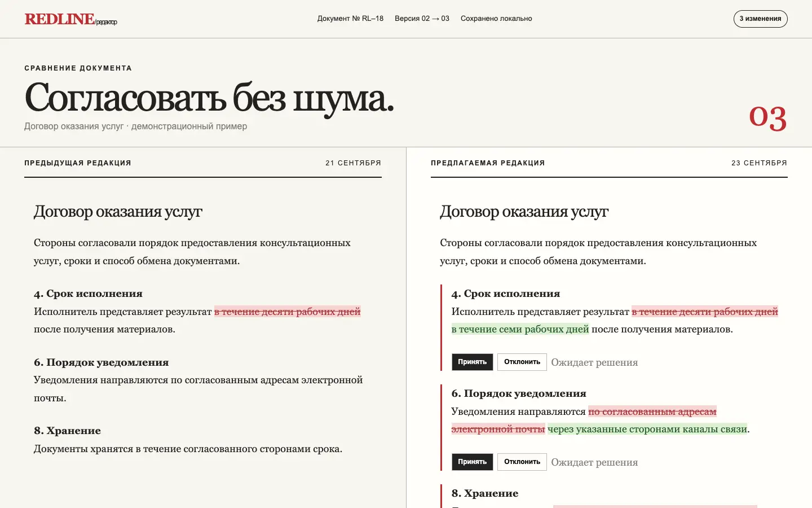This screenshot has width=812, height=508.
Task: Click the big red '03' version number
Action: [x=767, y=117]
